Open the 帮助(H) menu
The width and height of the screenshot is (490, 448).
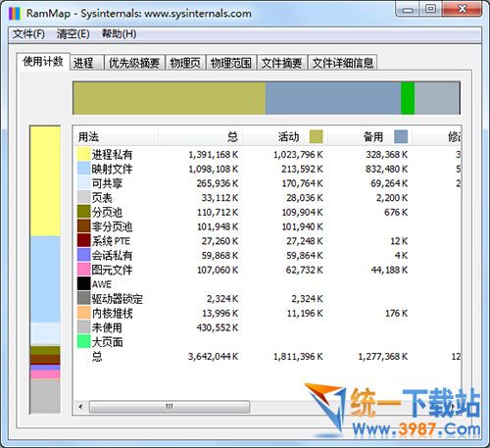pos(119,33)
